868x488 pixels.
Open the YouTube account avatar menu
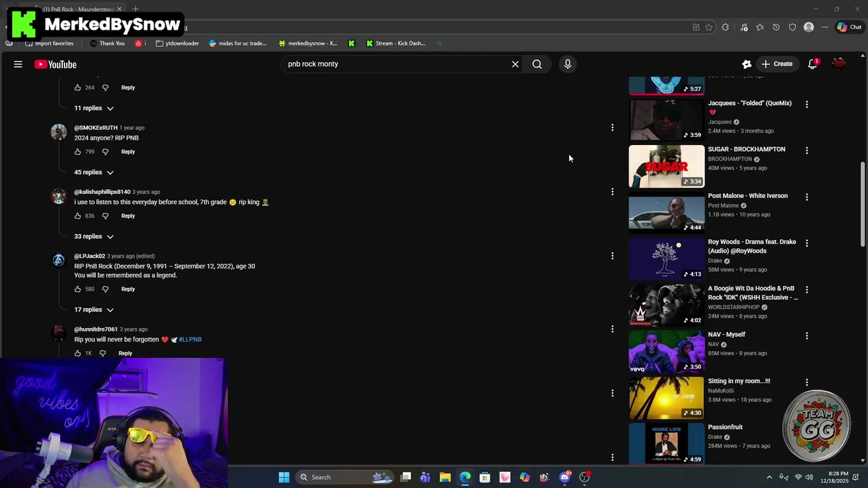pos(839,64)
